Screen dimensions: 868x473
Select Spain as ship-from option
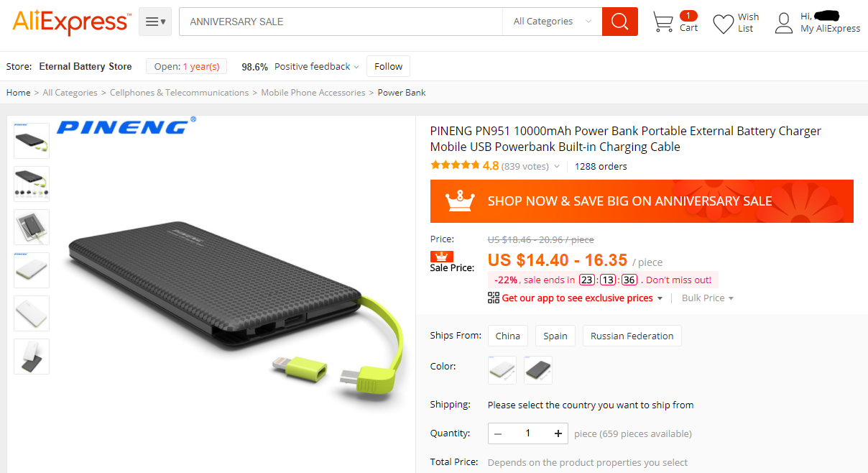pos(555,336)
